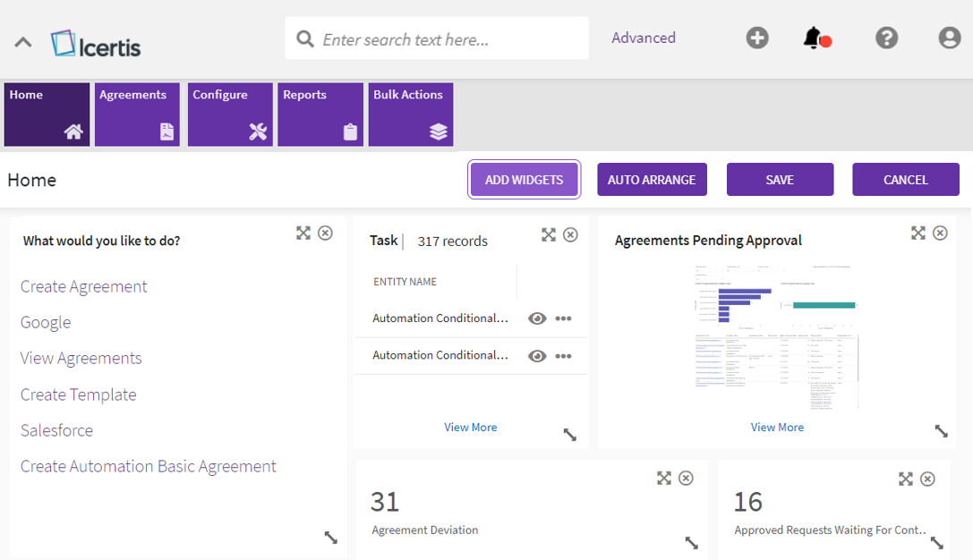Click the Create Agreement link
The width and height of the screenshot is (973, 560).
84,286
